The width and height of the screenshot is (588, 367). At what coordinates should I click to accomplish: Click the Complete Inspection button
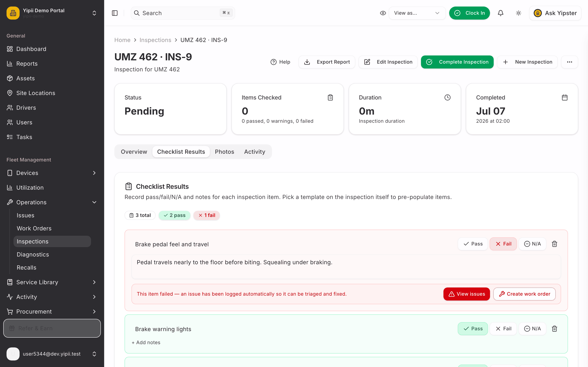(457, 62)
